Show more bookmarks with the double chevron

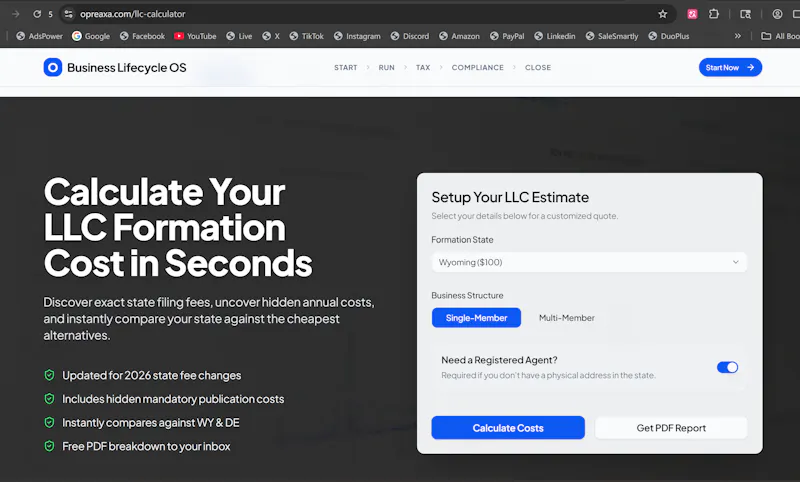coord(737,36)
